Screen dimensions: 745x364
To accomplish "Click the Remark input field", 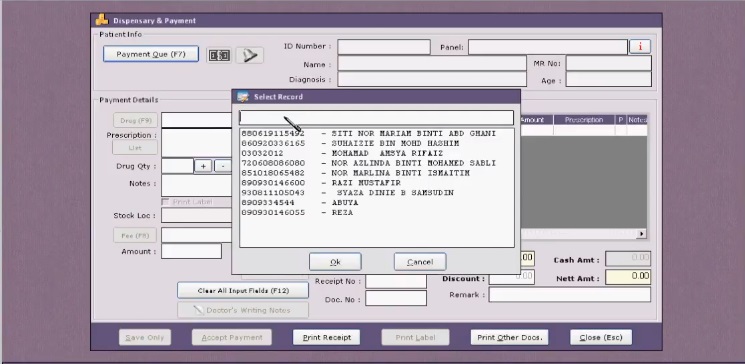I will click(x=570, y=295).
